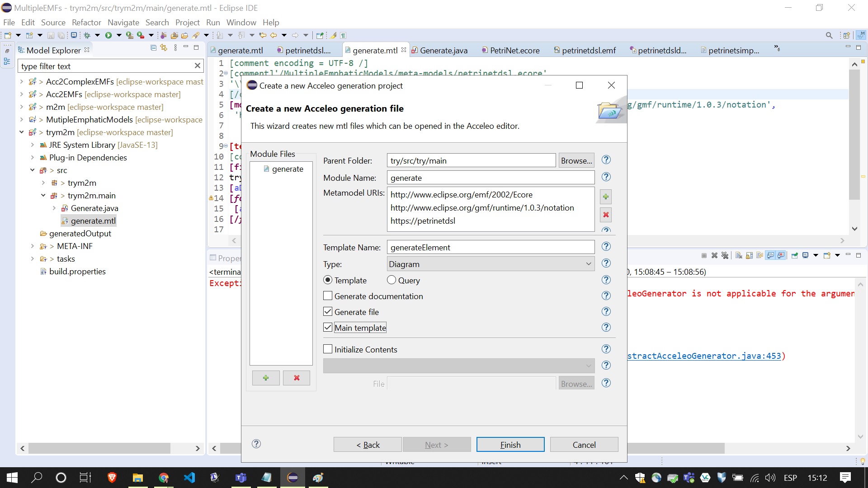Click the Finish button
Screen dimensions: 868x488
[510, 445]
